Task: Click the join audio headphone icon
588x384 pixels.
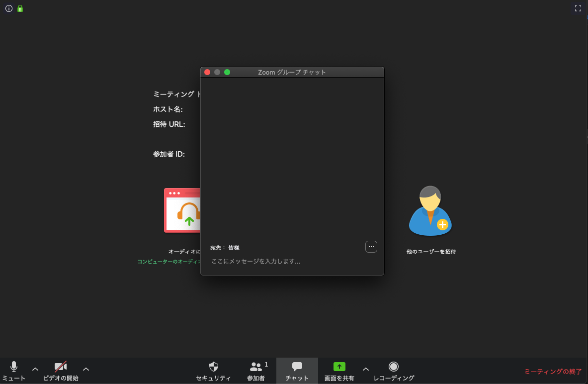Action: pyautogui.click(x=182, y=211)
